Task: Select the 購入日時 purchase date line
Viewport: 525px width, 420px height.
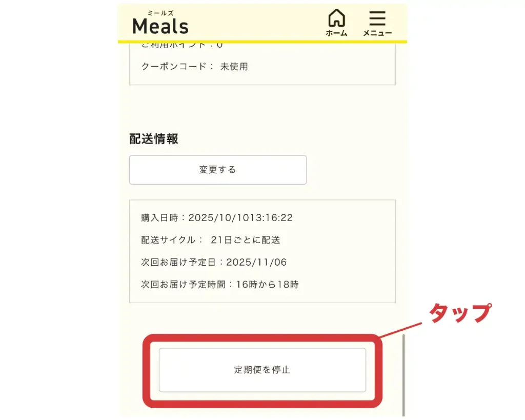Action: tap(217, 217)
